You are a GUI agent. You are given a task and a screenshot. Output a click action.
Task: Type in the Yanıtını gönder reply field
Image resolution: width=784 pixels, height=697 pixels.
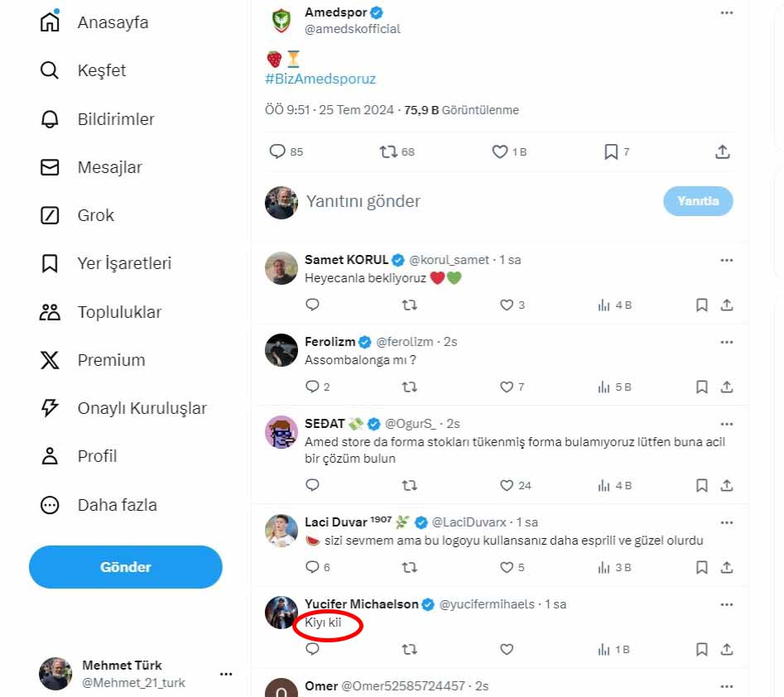(464, 201)
